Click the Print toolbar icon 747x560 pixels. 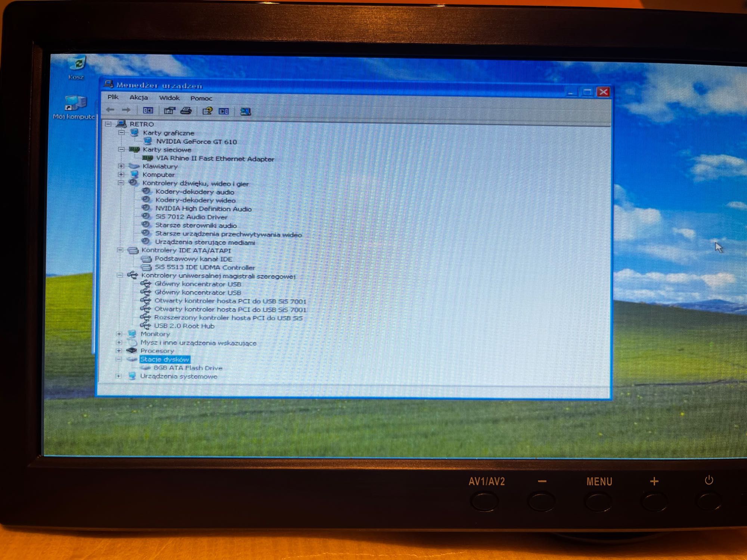point(186,111)
